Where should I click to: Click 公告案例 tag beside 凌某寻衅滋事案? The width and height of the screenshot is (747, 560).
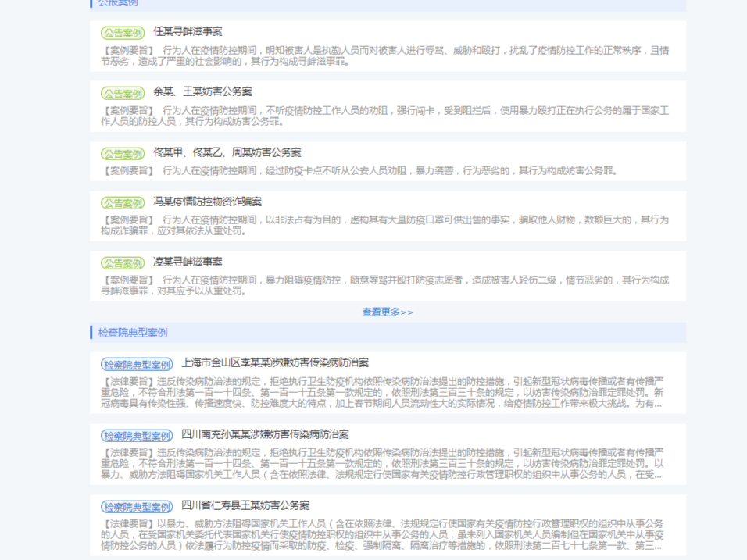(x=123, y=263)
